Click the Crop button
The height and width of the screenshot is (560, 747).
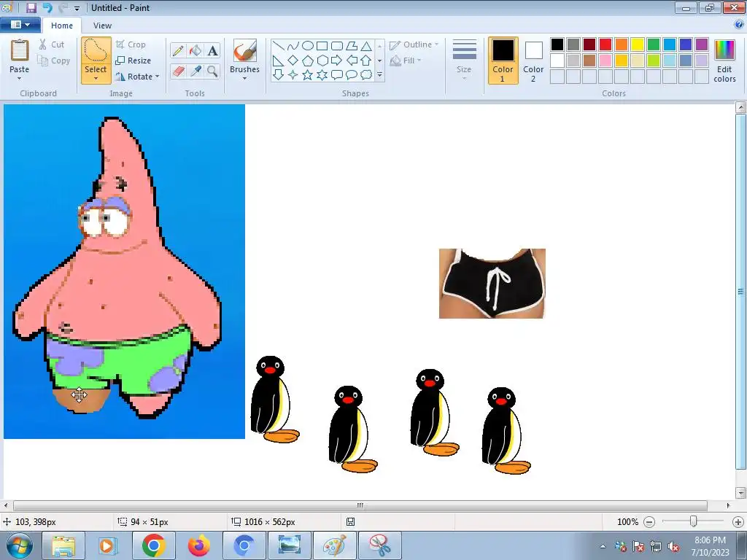coord(131,44)
